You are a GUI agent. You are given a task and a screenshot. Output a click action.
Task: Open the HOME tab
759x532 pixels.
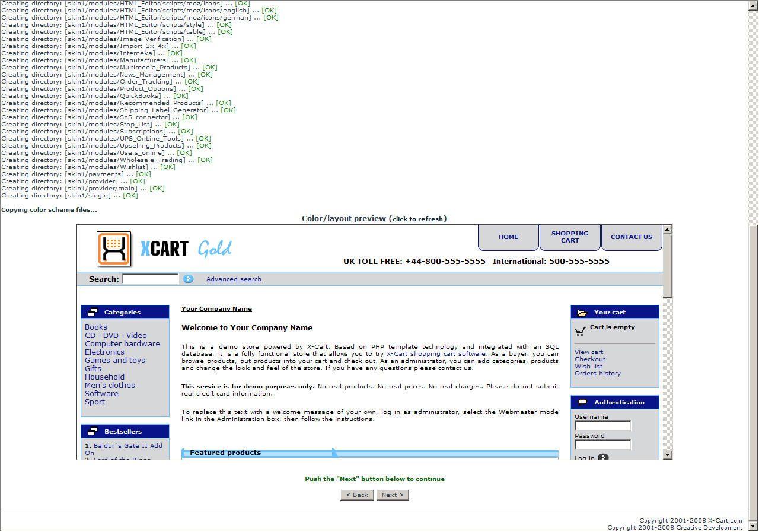pos(508,237)
